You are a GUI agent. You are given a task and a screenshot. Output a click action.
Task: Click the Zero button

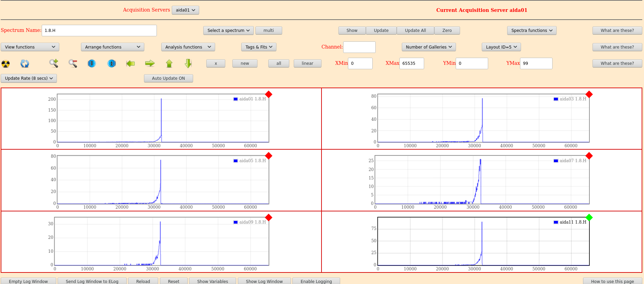[447, 31]
